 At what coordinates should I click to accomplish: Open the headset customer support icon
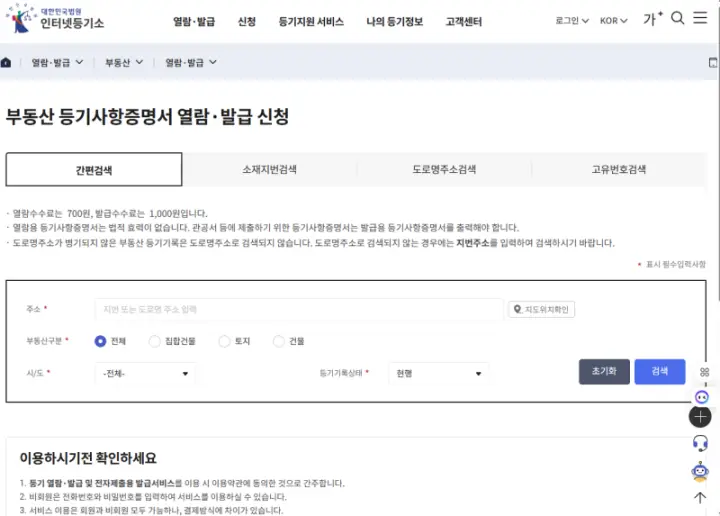coord(700,443)
